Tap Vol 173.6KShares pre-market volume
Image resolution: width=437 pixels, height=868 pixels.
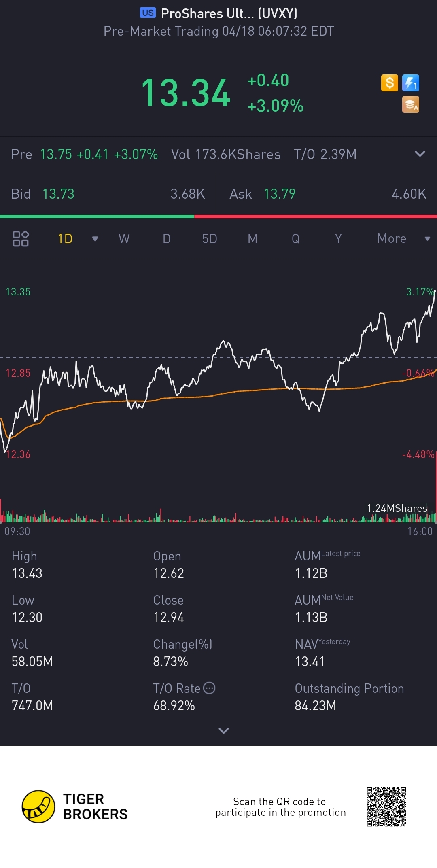pyautogui.click(x=226, y=154)
